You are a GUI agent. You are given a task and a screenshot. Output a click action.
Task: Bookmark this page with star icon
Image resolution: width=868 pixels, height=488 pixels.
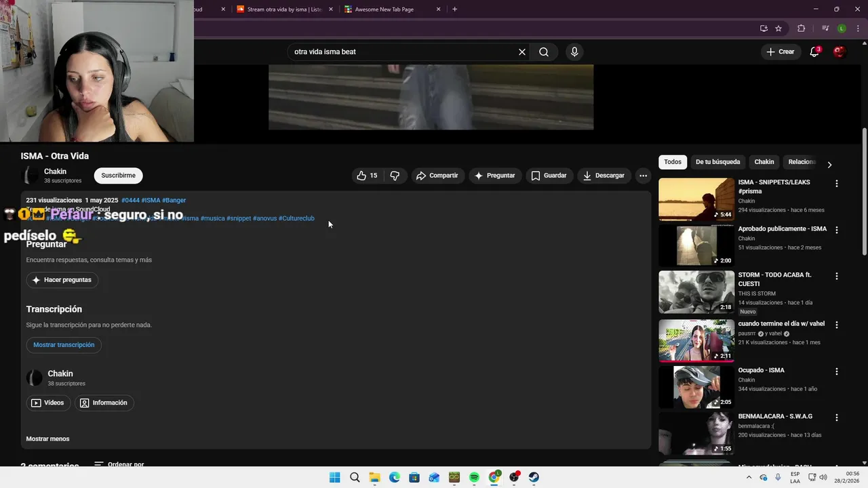click(778, 28)
